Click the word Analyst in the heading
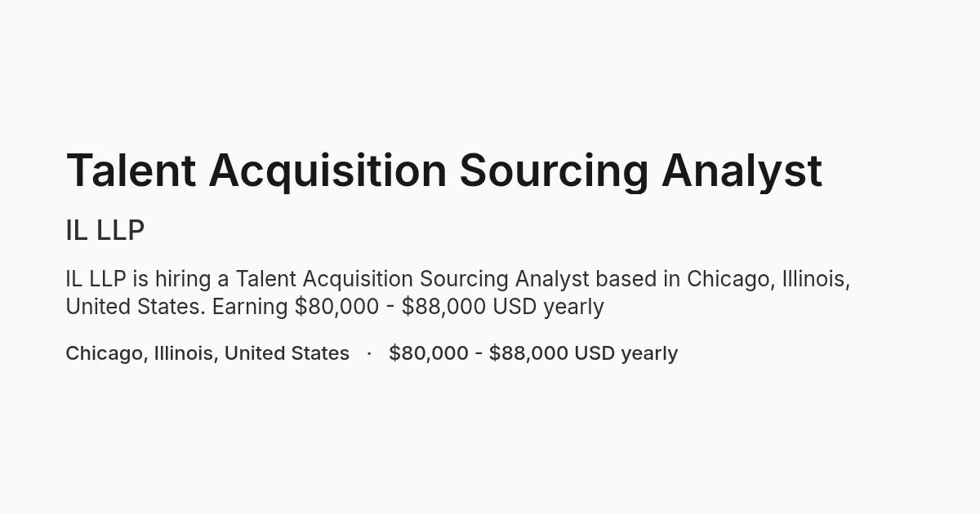This screenshot has height=514, width=980. pos(742,172)
